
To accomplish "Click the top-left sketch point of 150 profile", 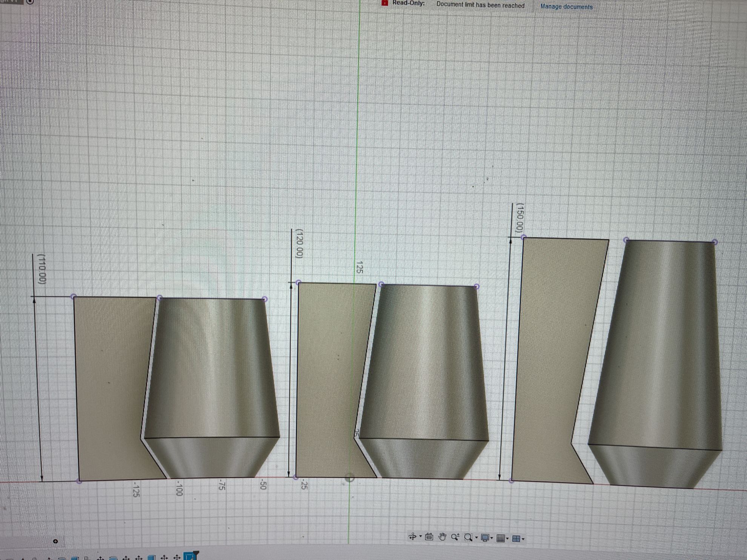I will click(x=524, y=237).
